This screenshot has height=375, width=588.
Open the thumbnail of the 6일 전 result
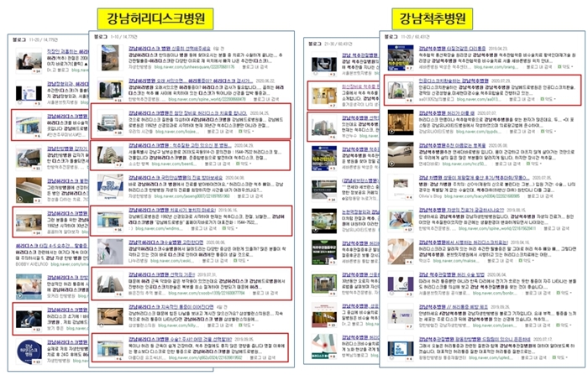110,58
